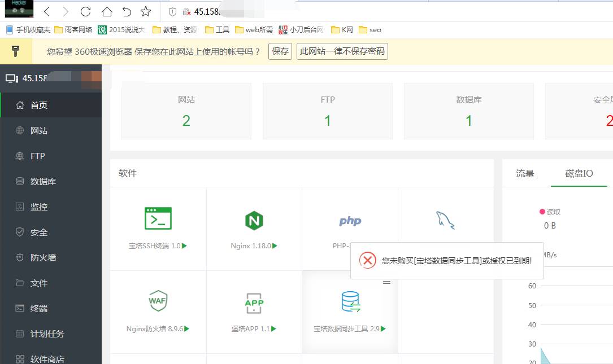Screen dimensions: 613x364
Task: Open the 宝塔SSH终端 terminal icon
Action: (158, 218)
